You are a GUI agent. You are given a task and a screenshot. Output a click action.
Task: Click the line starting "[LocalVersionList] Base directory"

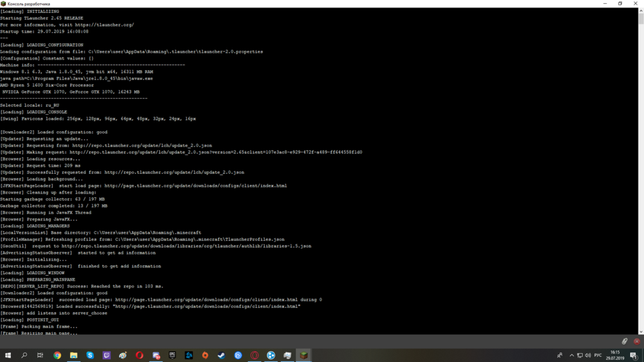100,233
